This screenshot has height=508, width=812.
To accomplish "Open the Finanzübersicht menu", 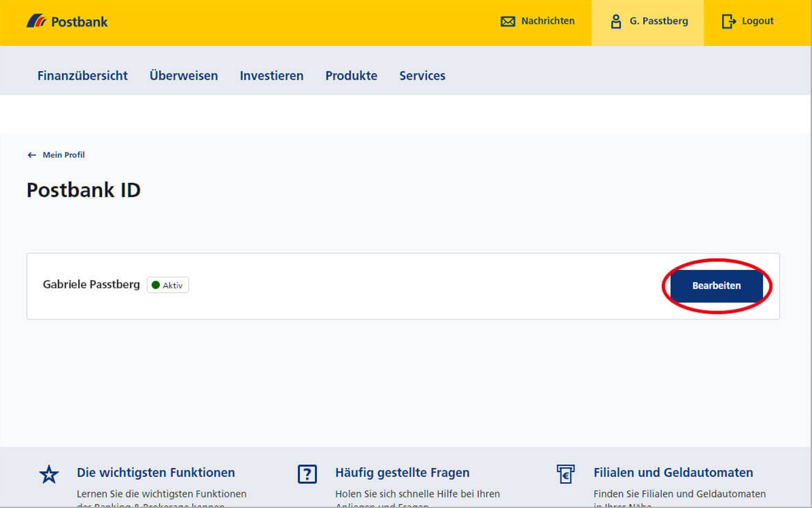I will click(82, 76).
